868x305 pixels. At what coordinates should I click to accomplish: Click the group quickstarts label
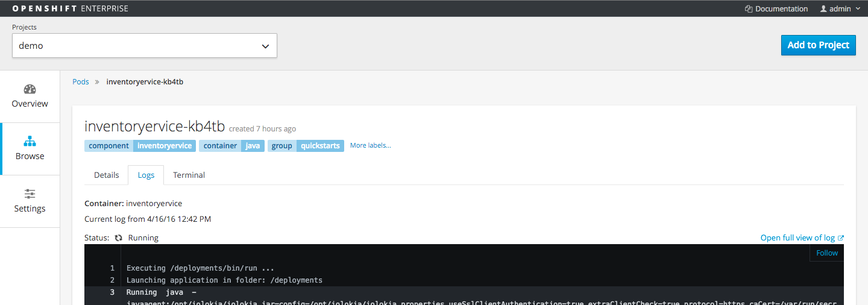[x=306, y=146]
